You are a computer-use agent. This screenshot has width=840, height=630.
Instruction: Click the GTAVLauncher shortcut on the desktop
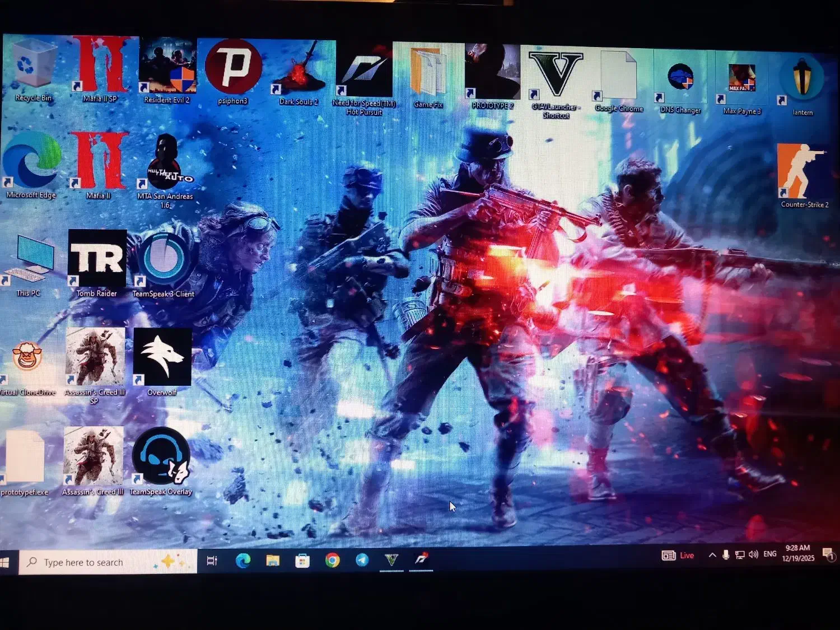pyautogui.click(x=556, y=76)
